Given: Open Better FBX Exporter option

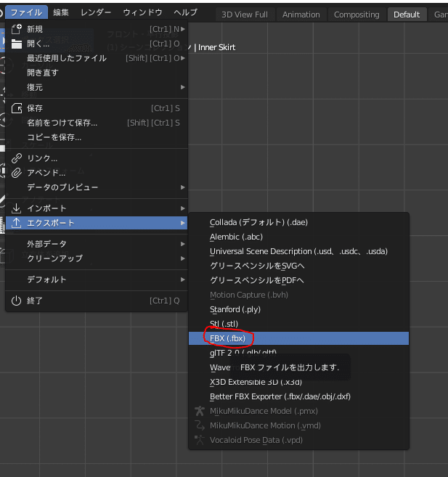Looking at the screenshot, I should pos(298,396).
